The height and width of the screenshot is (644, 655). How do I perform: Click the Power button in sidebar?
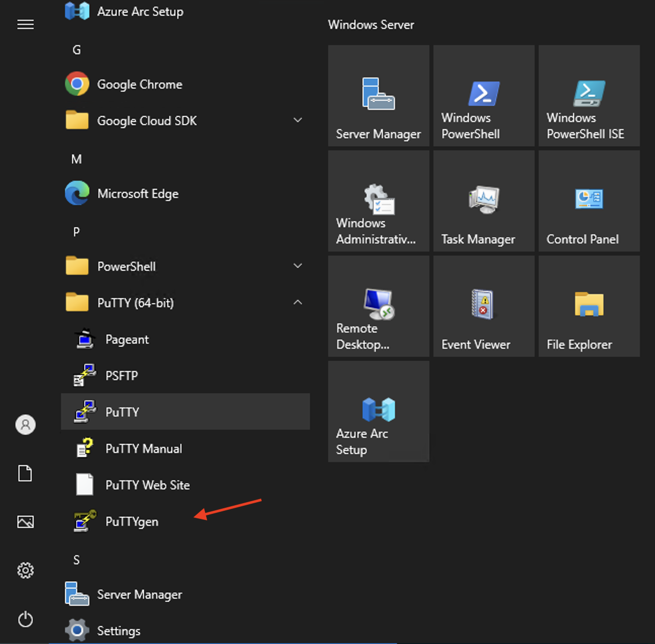25,619
